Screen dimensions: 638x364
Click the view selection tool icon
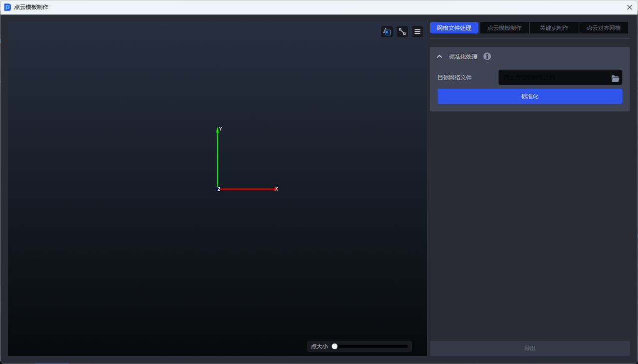(387, 32)
